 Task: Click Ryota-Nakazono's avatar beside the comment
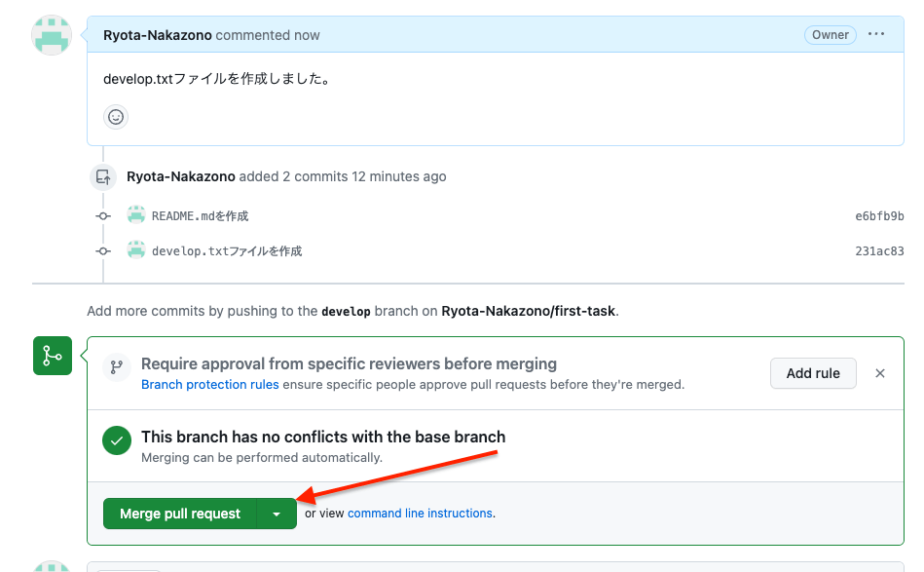pyautogui.click(x=52, y=35)
